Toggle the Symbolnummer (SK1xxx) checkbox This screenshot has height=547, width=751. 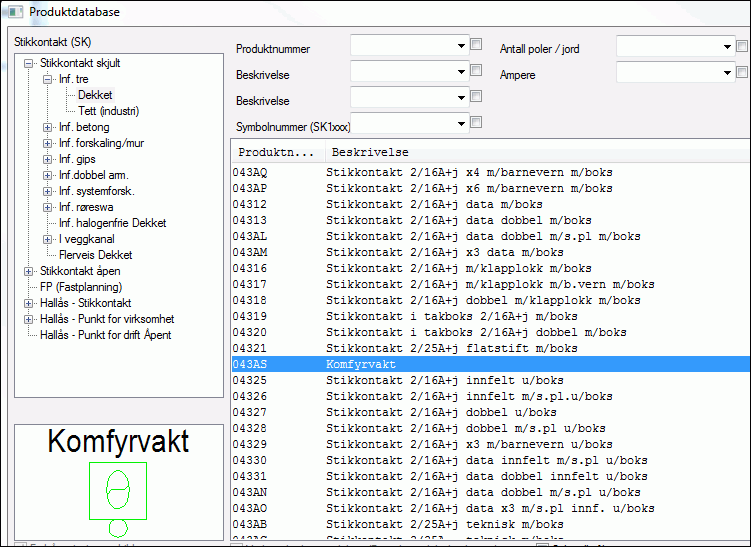(x=476, y=123)
